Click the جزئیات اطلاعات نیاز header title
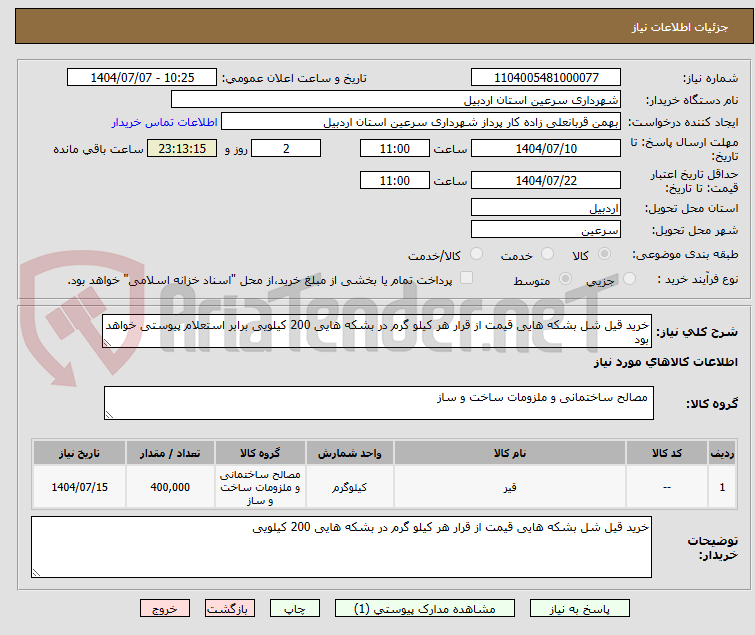 [680, 27]
